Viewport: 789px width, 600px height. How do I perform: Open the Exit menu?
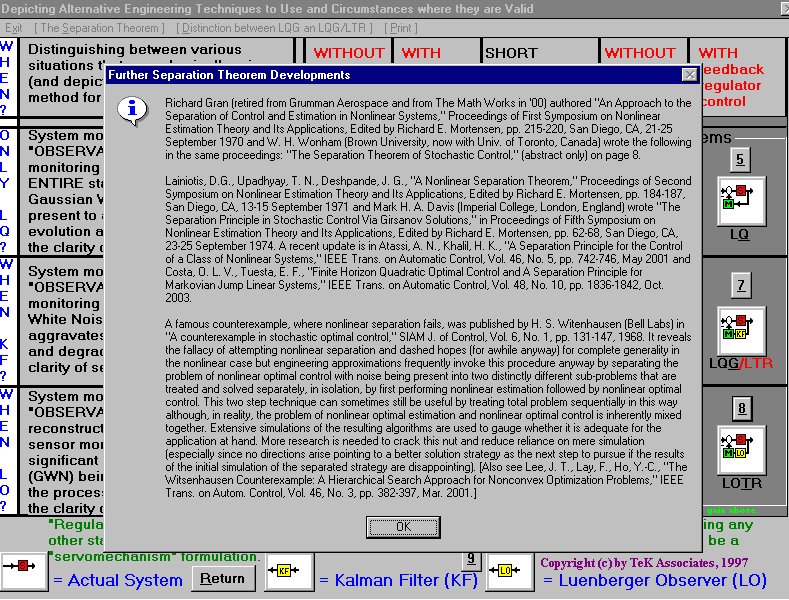click(x=14, y=28)
